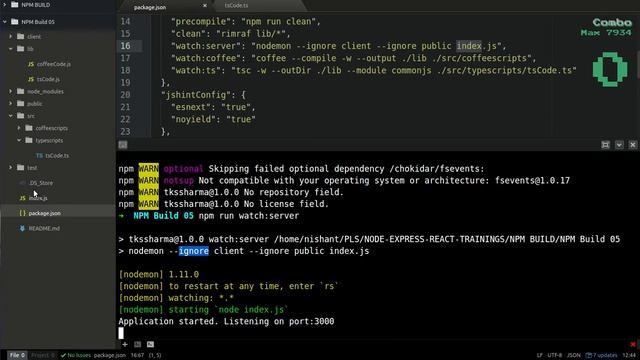Click the JS icon beside coffeeCode.js

click(31, 64)
